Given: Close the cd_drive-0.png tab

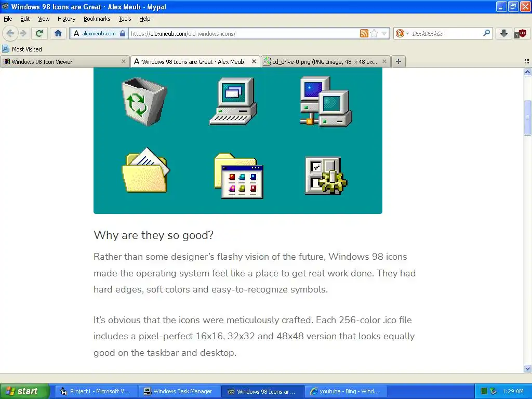Looking at the screenshot, I should [x=384, y=61].
